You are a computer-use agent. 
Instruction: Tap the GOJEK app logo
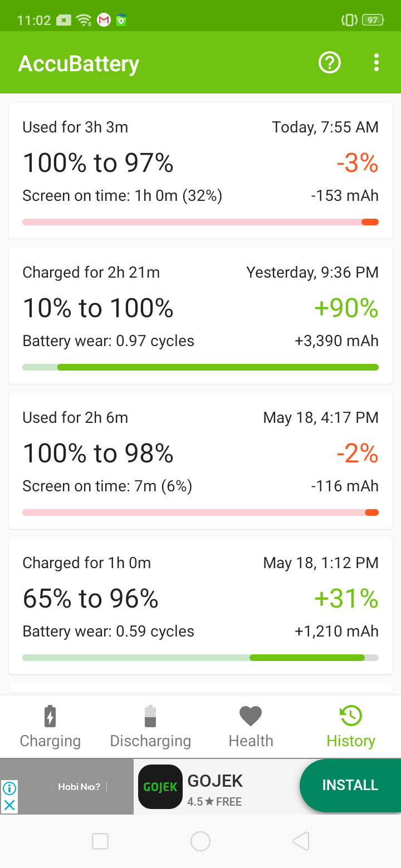pos(160,787)
